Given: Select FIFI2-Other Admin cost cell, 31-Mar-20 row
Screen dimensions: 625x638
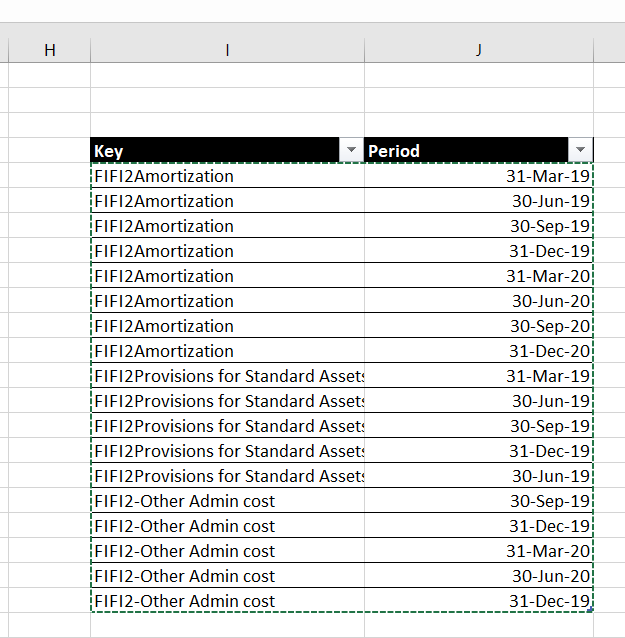Looking at the screenshot, I should click(x=227, y=551).
